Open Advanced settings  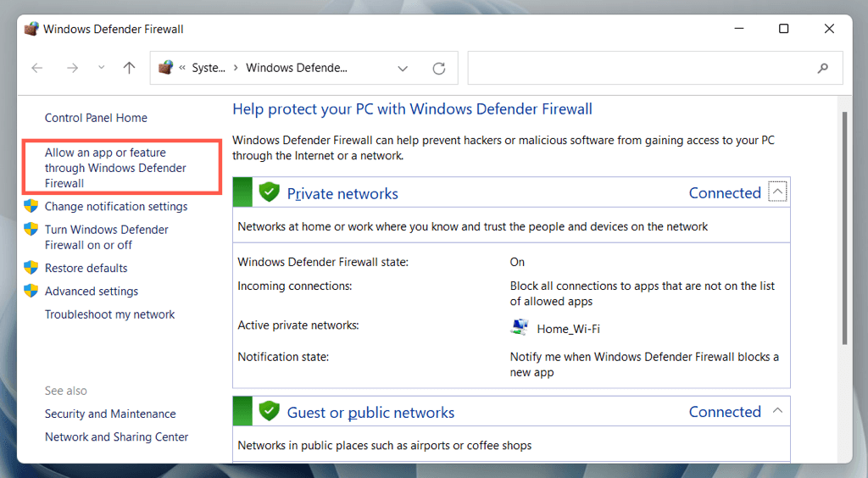click(91, 292)
